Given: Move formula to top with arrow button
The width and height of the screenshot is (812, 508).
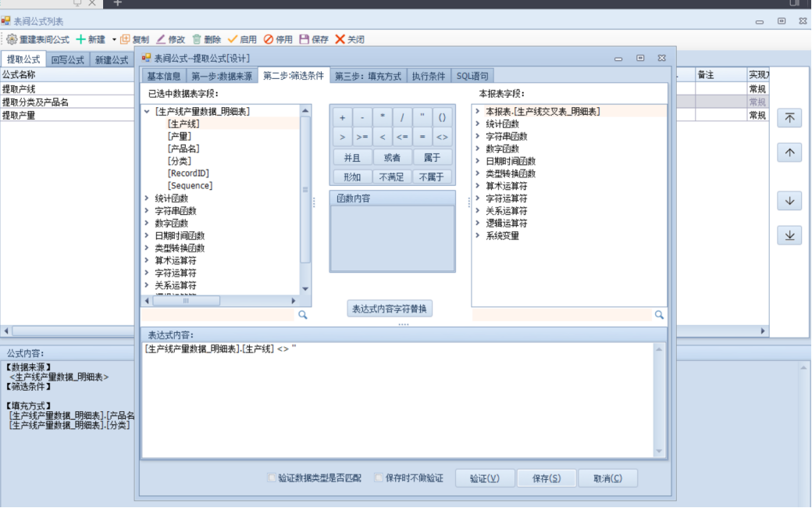Looking at the screenshot, I should pos(789,118).
